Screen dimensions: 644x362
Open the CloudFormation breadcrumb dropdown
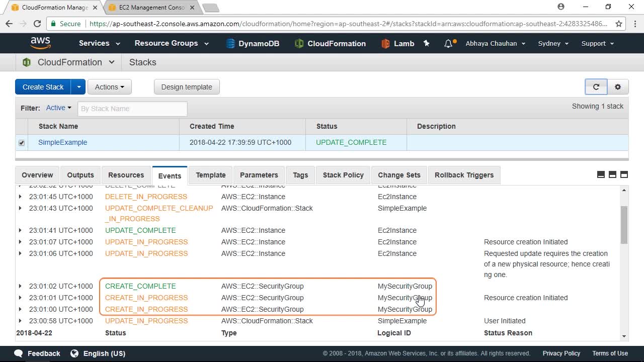pos(112,62)
